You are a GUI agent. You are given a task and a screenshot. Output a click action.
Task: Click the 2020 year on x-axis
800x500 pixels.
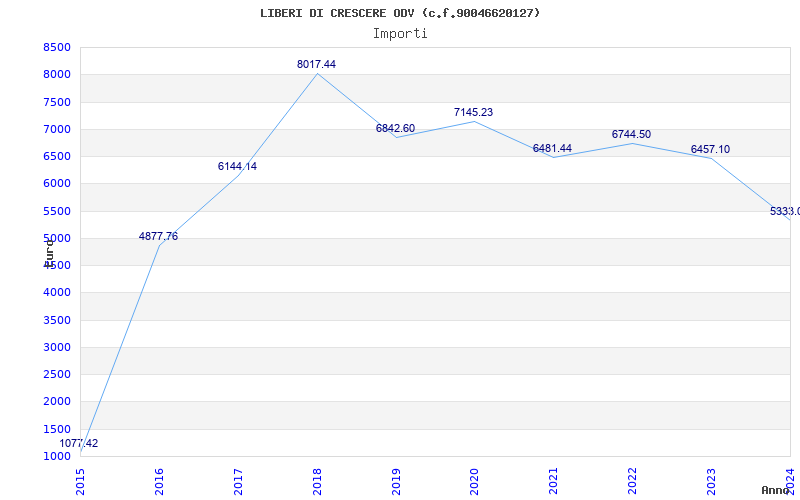click(476, 480)
